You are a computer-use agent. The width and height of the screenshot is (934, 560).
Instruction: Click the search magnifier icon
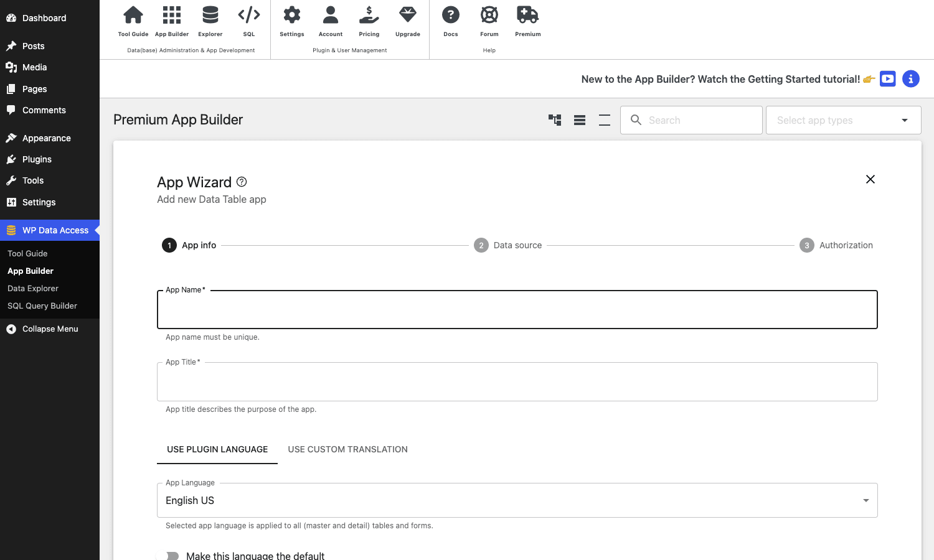click(636, 119)
